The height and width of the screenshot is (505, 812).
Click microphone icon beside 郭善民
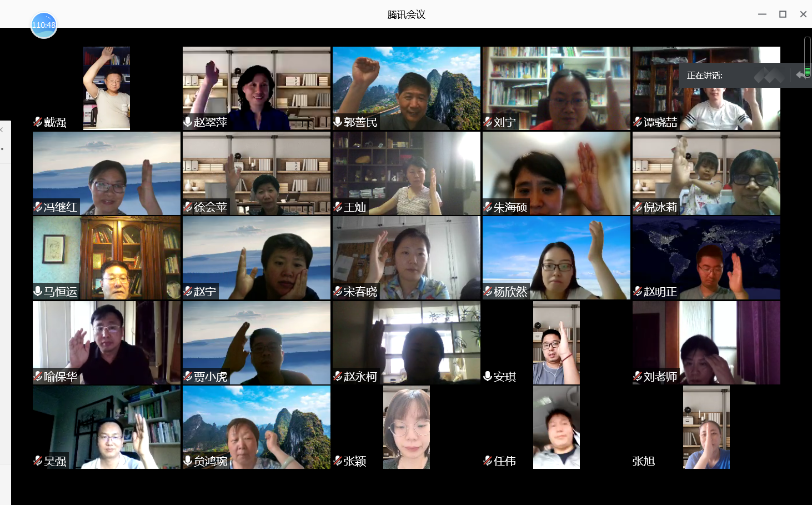(338, 122)
